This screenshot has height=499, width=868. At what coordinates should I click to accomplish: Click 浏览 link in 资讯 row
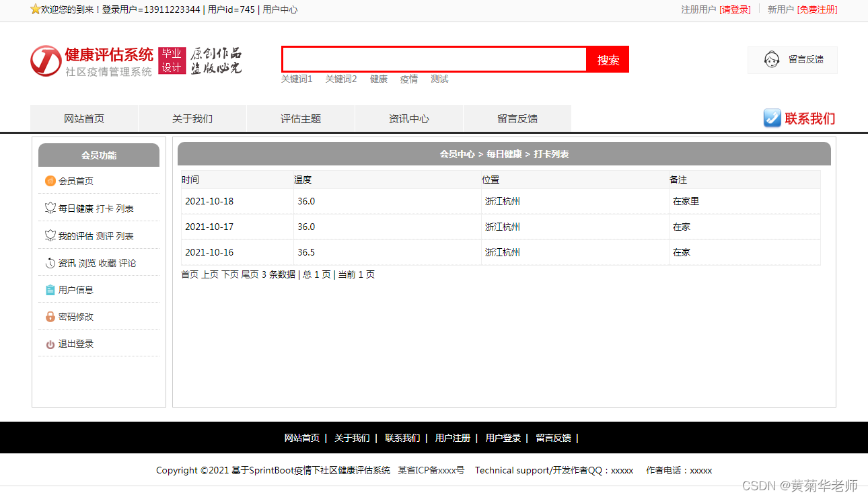(x=87, y=263)
